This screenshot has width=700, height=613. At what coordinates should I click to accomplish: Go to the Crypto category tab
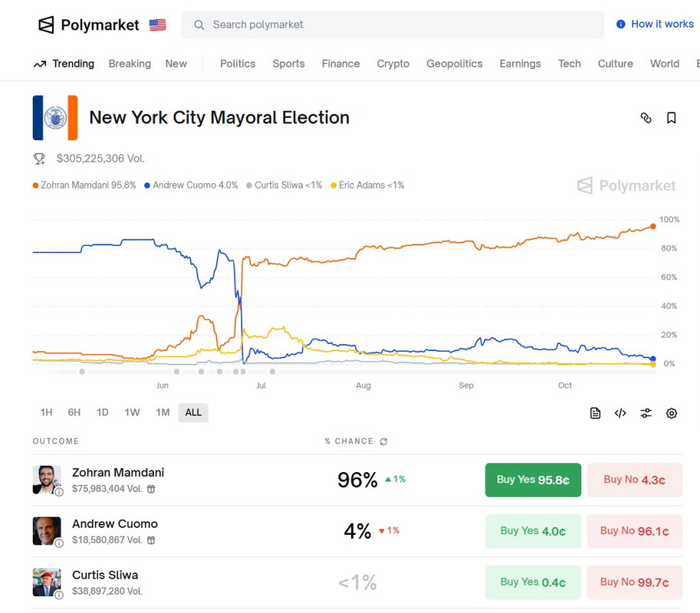tap(393, 64)
